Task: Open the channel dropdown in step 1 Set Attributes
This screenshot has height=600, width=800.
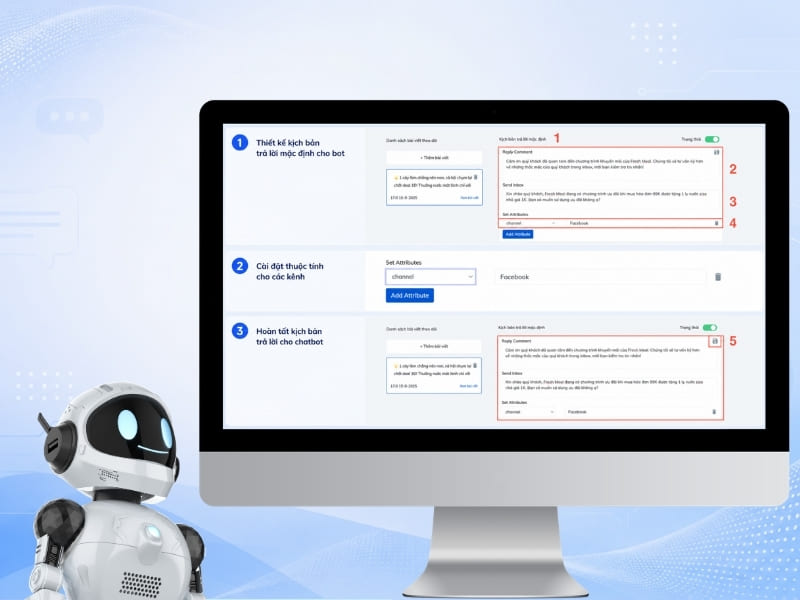Action: [x=529, y=223]
